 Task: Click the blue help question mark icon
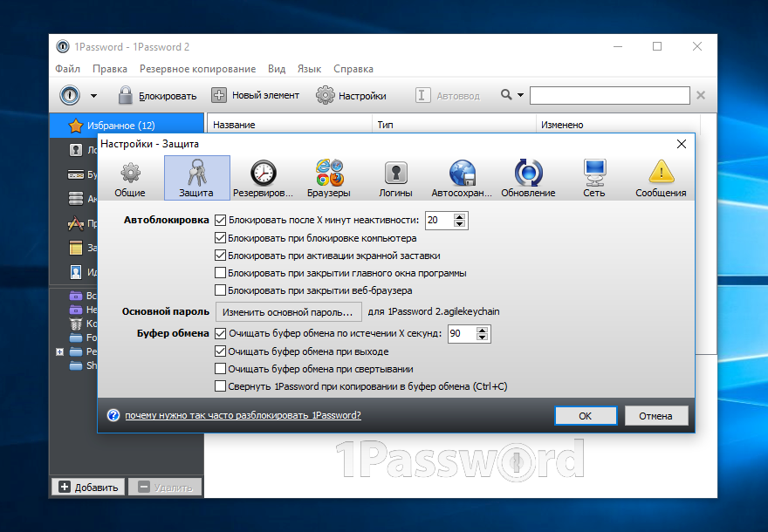113,415
